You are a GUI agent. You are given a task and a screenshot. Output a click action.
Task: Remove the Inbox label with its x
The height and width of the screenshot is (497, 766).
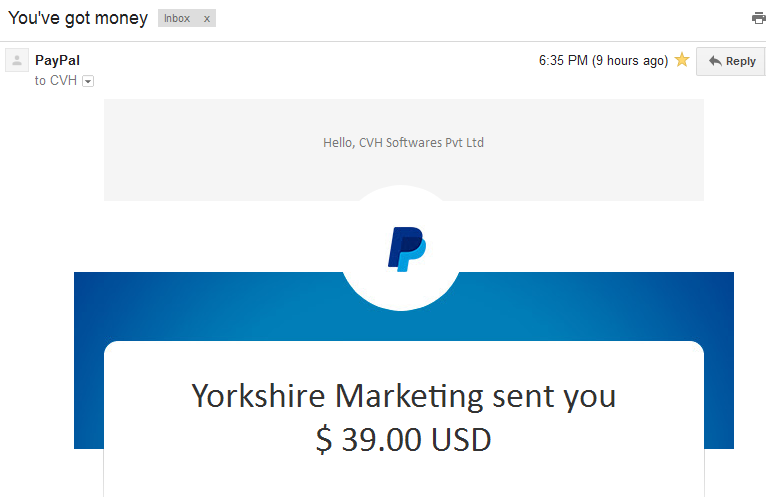(207, 19)
